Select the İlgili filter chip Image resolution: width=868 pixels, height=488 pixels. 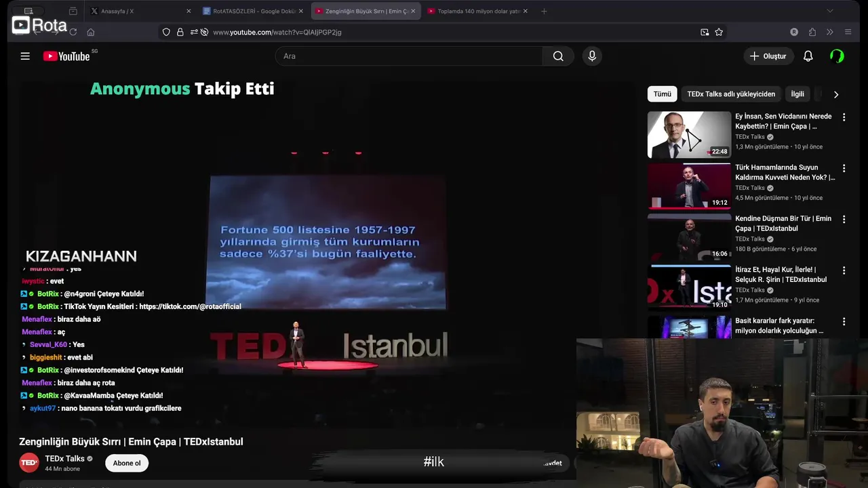tap(797, 94)
